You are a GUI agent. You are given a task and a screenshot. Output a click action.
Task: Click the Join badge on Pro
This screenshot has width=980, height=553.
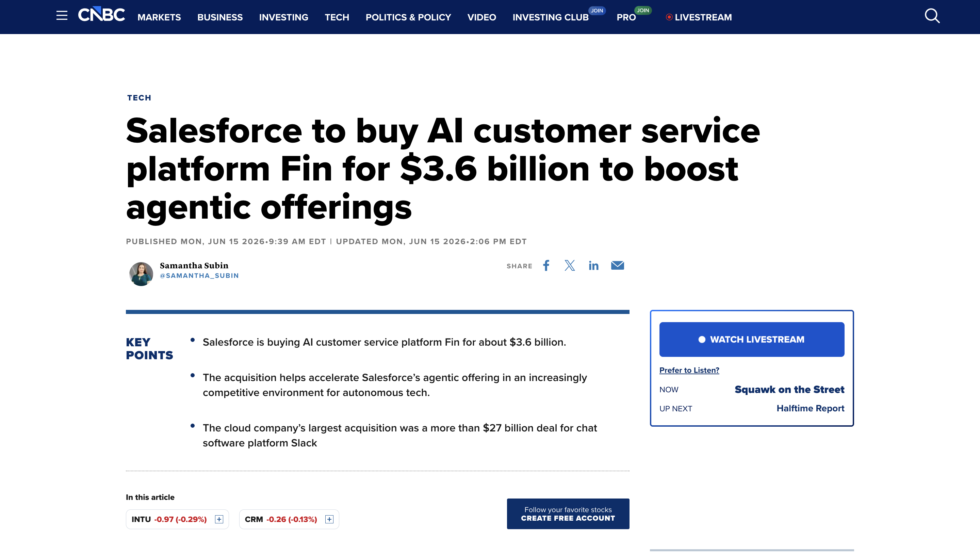(x=643, y=11)
